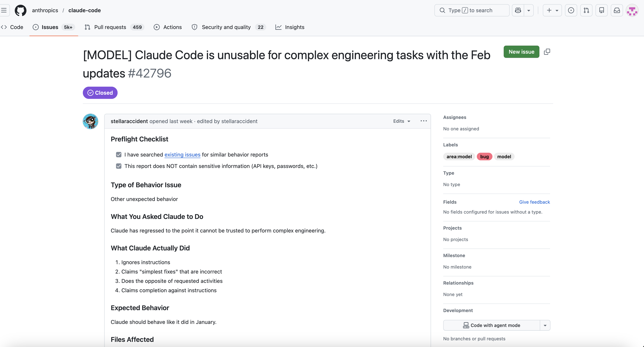
Task: Open the Edits dropdown
Action: click(401, 121)
